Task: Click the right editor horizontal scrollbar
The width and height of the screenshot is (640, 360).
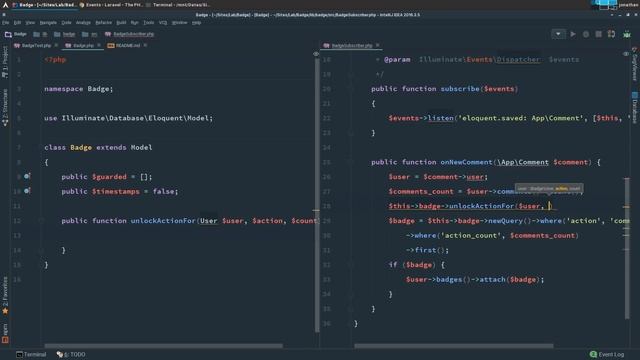Action: (x=453, y=346)
